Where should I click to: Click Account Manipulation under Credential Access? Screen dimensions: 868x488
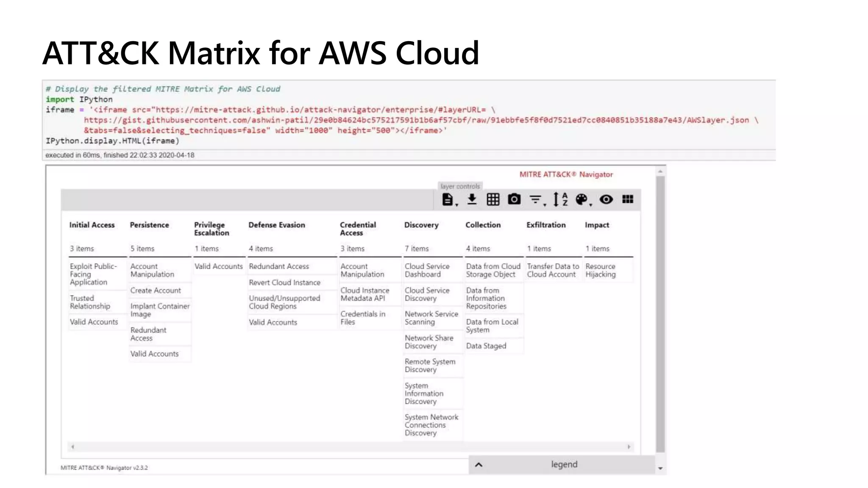[370, 270]
